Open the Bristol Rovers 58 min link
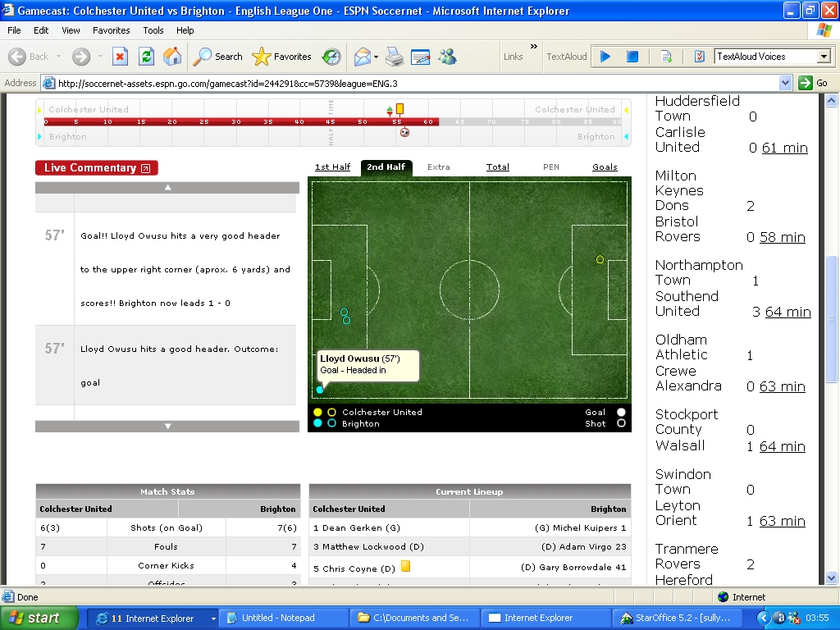The height and width of the screenshot is (630, 840). (782, 237)
